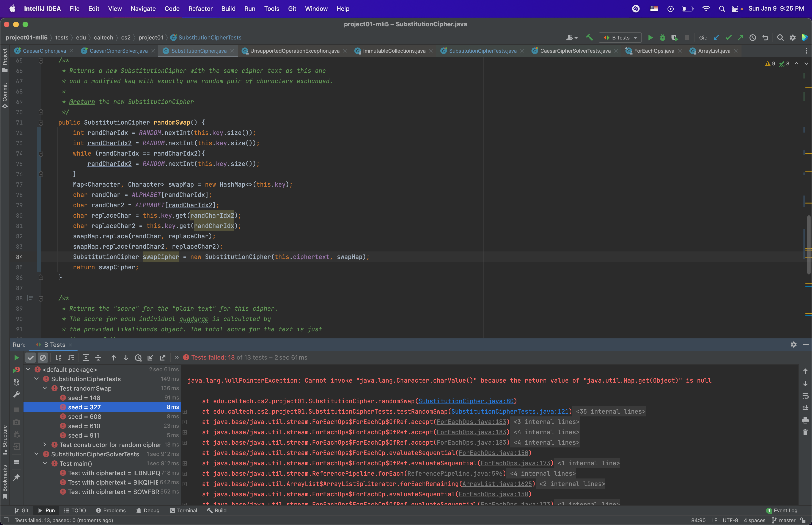Select seed = 608 test result
This screenshot has height=525, width=812.
coord(85,417)
